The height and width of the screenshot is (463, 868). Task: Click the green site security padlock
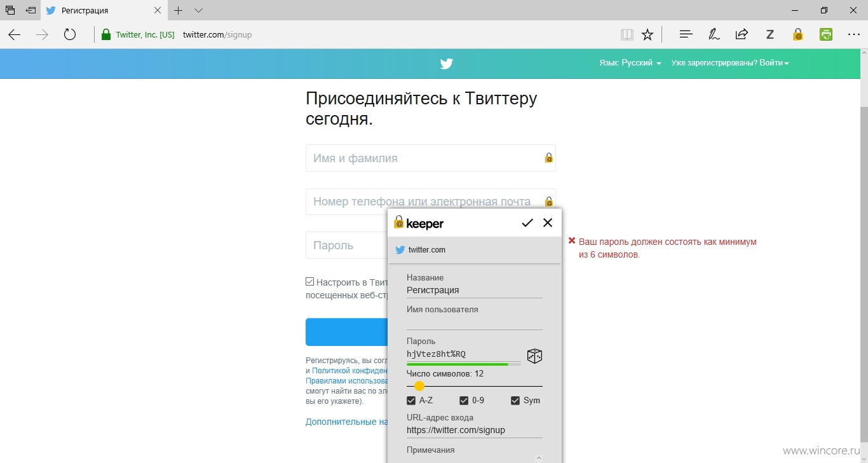click(106, 34)
